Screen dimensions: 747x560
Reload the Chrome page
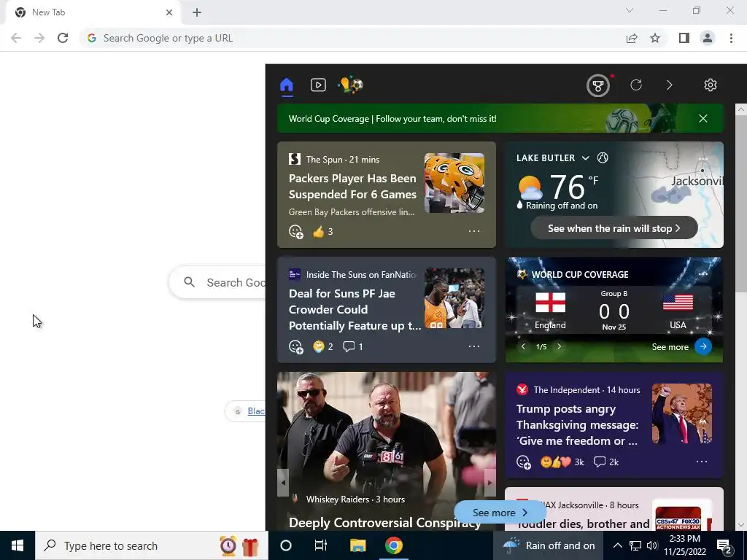(x=63, y=38)
